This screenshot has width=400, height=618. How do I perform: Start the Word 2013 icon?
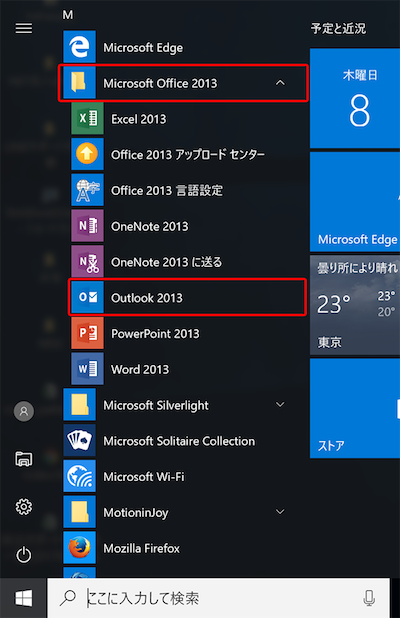87,369
